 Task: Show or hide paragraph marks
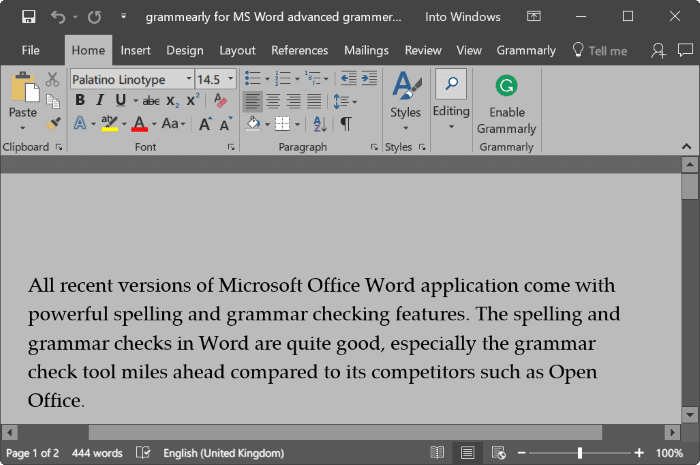pyautogui.click(x=346, y=124)
